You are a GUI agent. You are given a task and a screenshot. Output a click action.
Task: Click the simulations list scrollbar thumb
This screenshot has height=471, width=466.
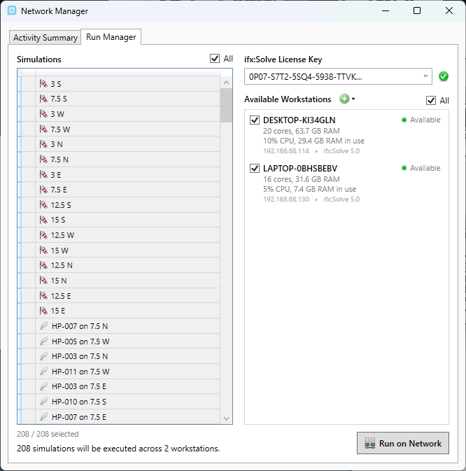[226, 105]
